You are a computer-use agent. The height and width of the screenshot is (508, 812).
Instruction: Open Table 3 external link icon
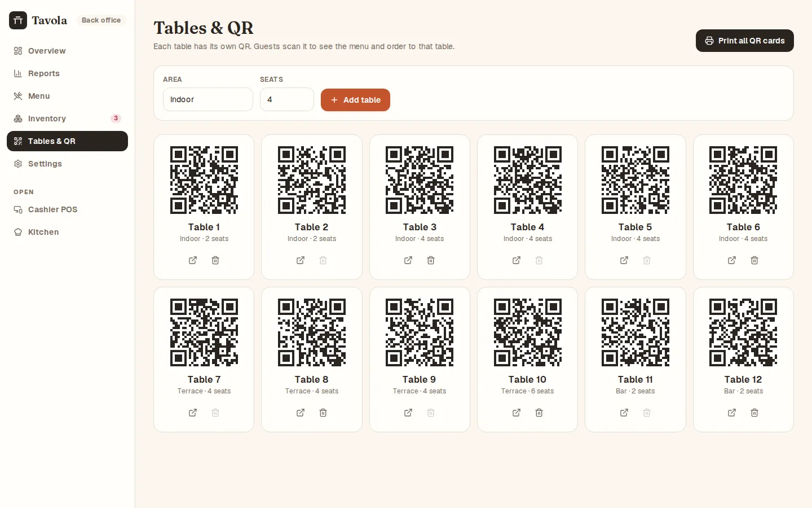pos(408,260)
